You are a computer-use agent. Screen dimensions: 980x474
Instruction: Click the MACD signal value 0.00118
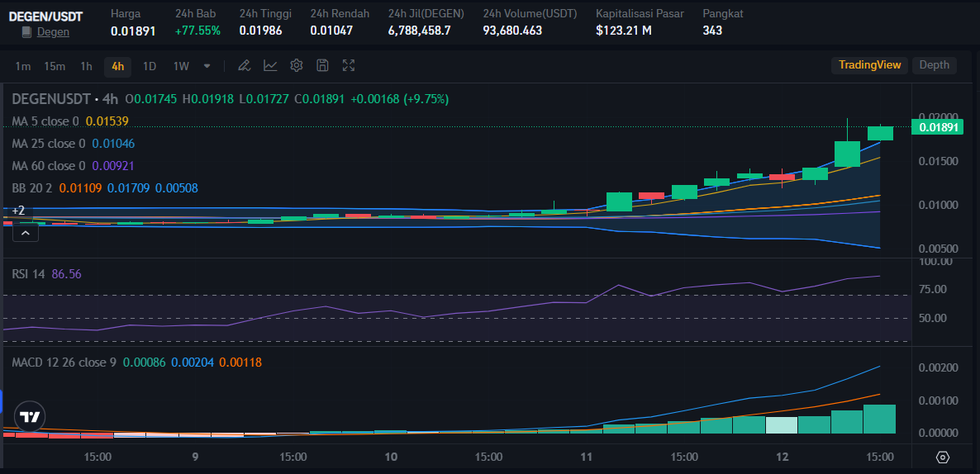click(240, 363)
